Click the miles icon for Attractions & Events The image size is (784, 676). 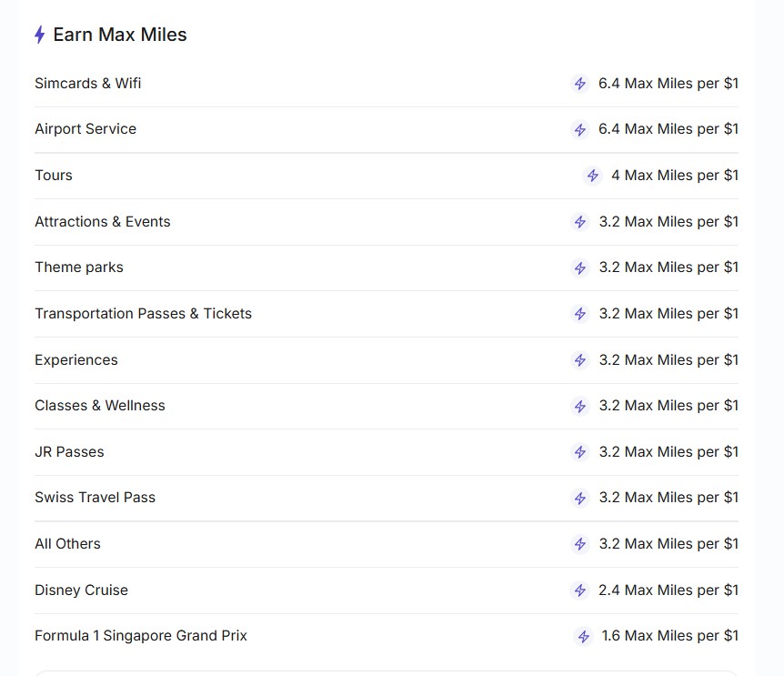[x=580, y=222]
